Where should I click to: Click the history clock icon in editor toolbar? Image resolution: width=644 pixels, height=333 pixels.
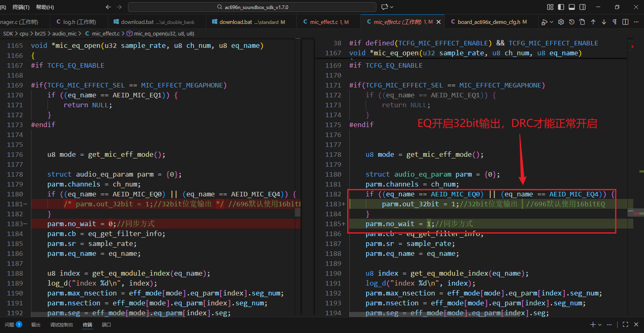pos(572,22)
